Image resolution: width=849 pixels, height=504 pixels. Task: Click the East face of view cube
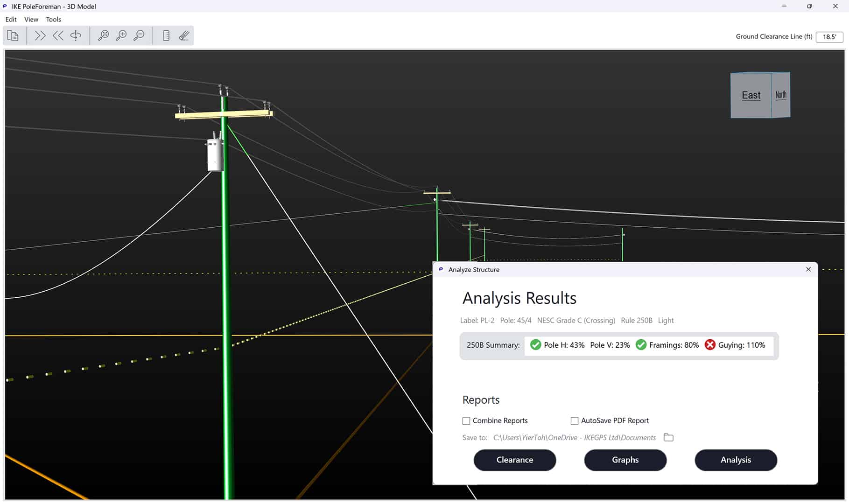point(751,95)
